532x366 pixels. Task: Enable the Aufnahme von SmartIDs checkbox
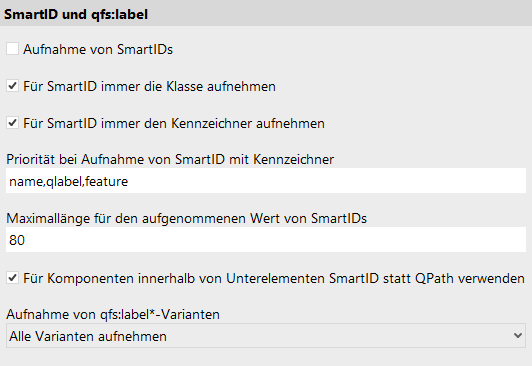[12, 49]
